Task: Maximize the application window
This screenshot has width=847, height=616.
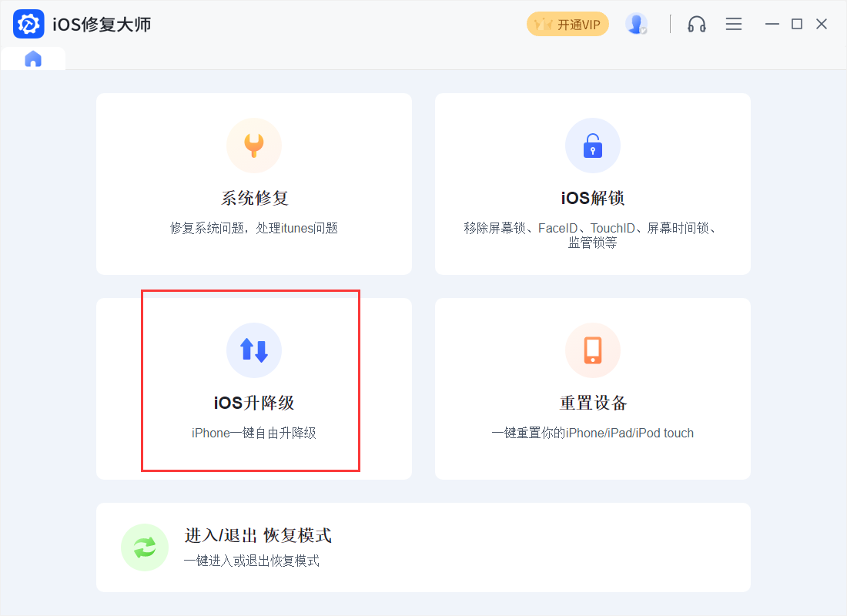Action: 797,25
